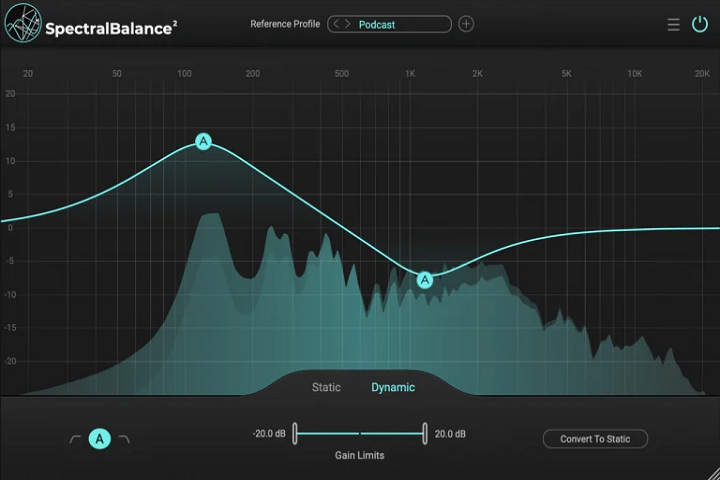Switch to Dynamic mode tab
This screenshot has height=480, width=720.
pos(393,387)
